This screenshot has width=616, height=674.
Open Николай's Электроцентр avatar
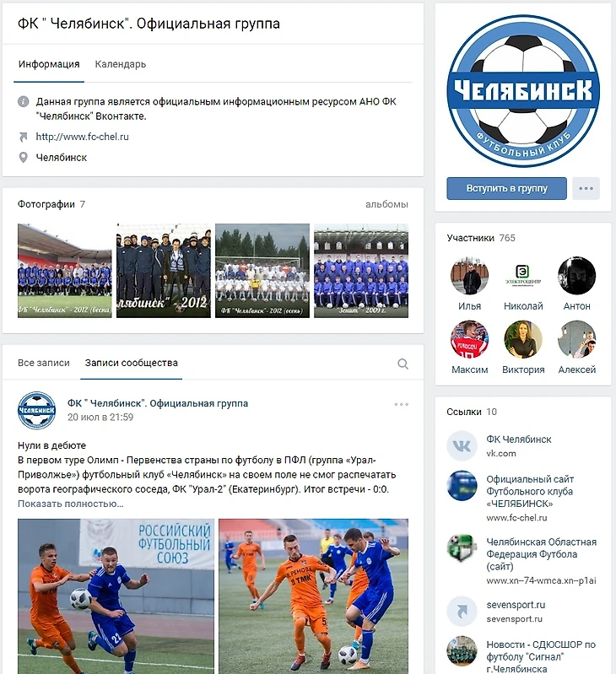523,276
